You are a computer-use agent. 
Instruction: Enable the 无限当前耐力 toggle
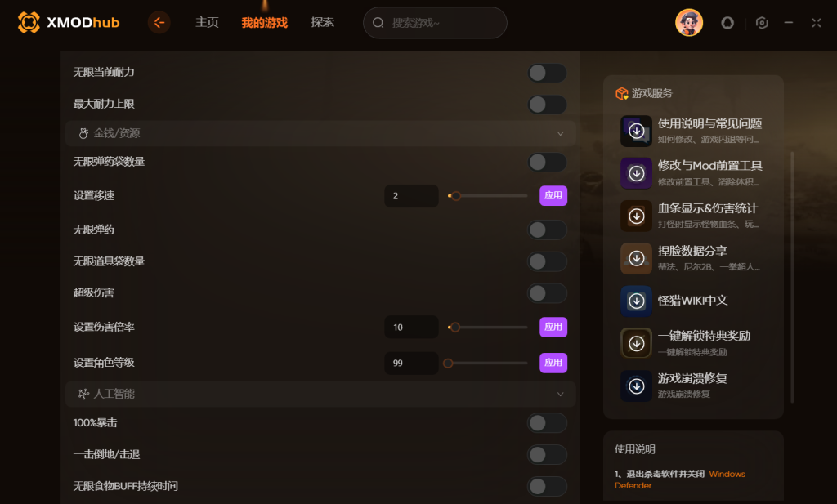[x=547, y=73]
